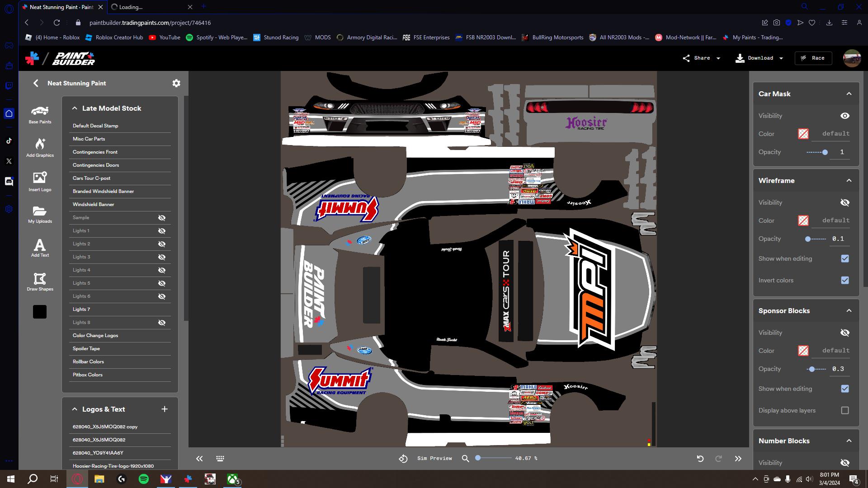868x488 pixels.
Task: Open project settings via the gear icon
Action: pyautogui.click(x=176, y=83)
